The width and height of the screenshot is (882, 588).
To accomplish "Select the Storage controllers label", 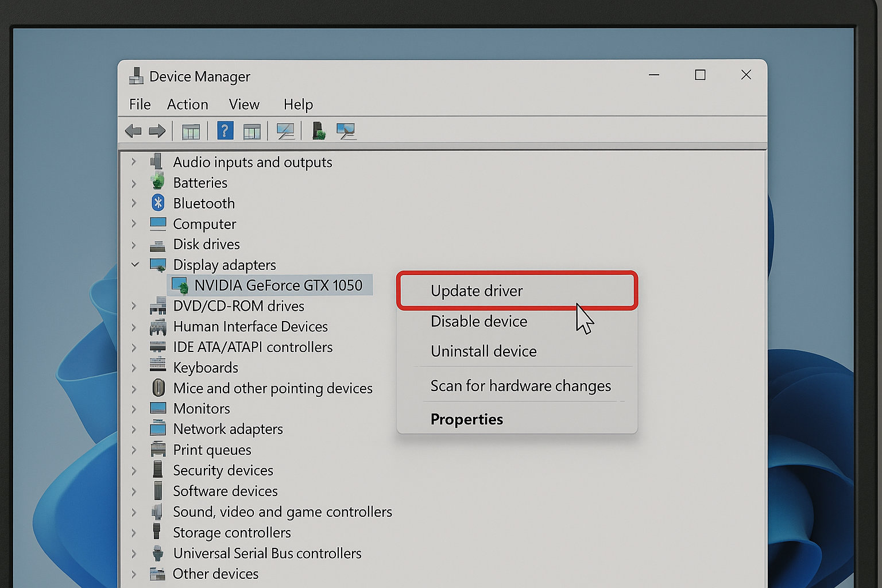I will pos(232,532).
